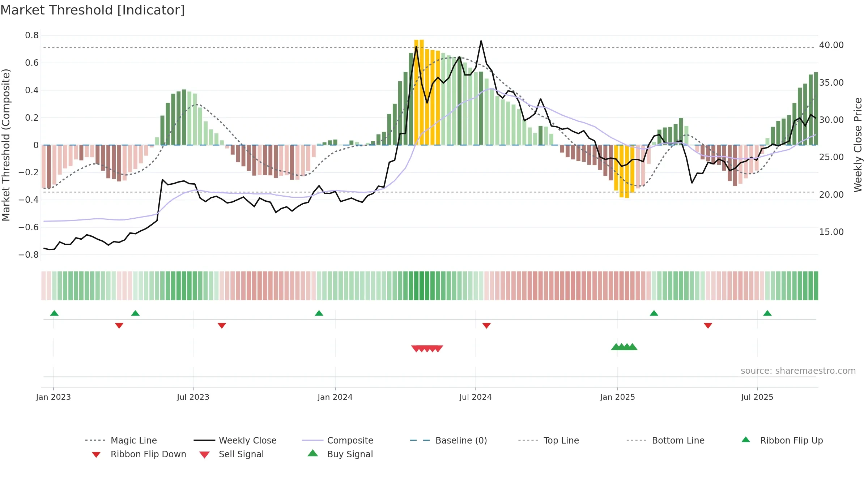Click the Jan 2025 x-axis label

click(617, 397)
